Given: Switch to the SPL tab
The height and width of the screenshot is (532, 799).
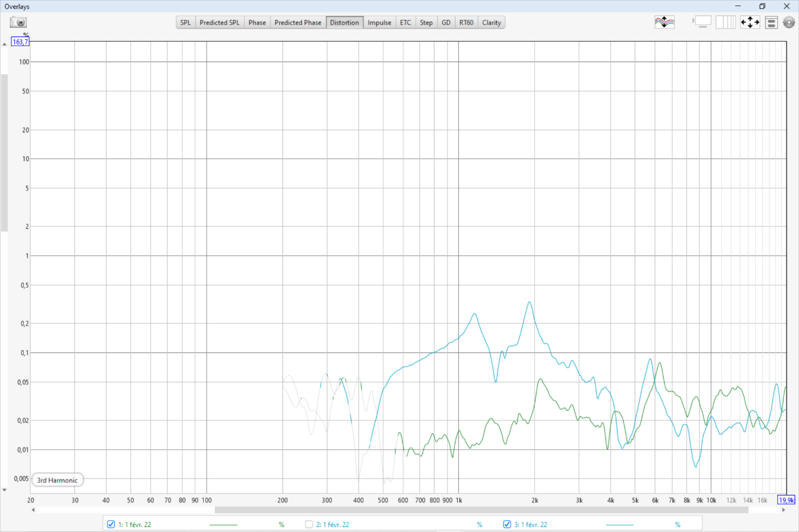Looking at the screenshot, I should [185, 23].
